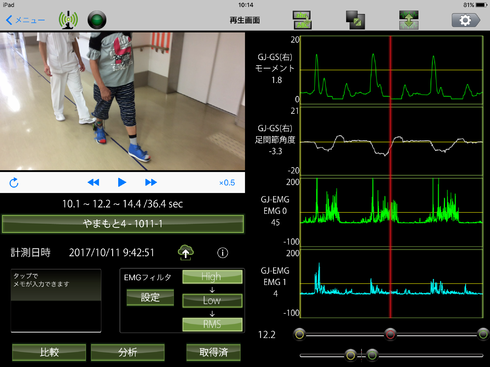Play the gait video
This screenshot has width=490, height=367.
(x=122, y=182)
